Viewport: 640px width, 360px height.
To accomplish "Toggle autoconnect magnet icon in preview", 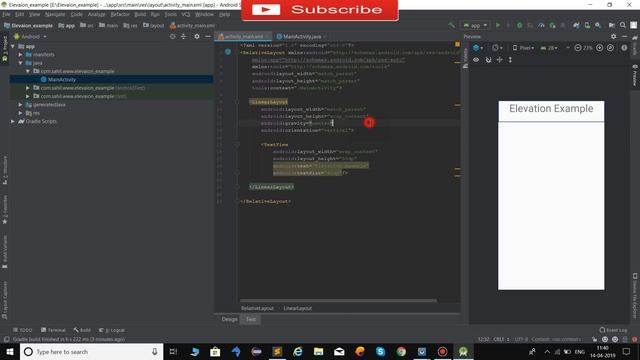I will 488,60.
